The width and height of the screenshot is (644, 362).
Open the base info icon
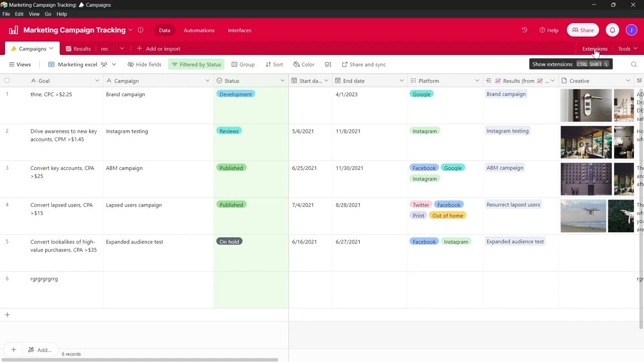(140, 30)
